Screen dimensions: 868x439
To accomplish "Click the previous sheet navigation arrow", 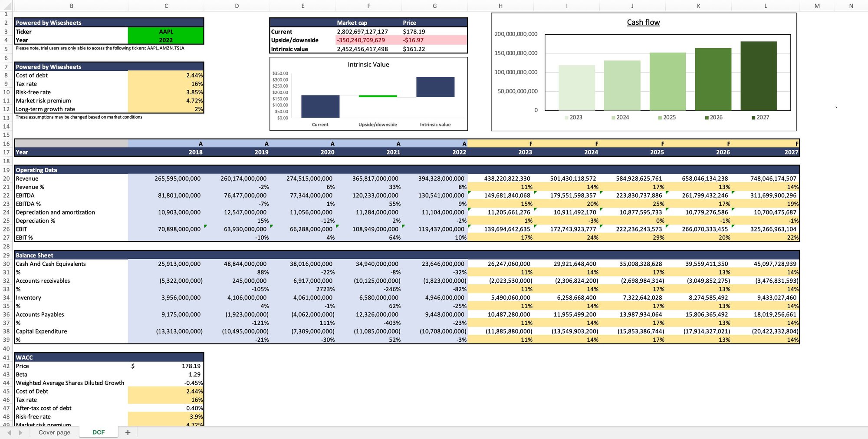I will (9, 432).
